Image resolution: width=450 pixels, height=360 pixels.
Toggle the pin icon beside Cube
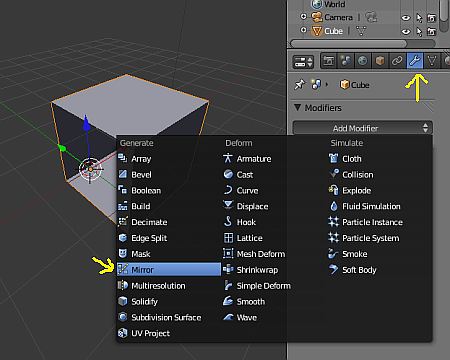[x=299, y=85]
